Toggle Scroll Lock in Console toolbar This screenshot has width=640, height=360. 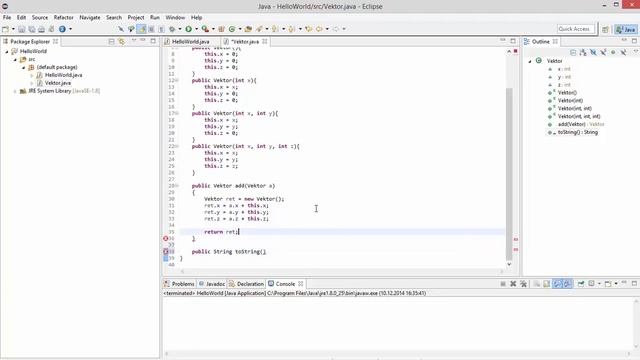coord(547,284)
